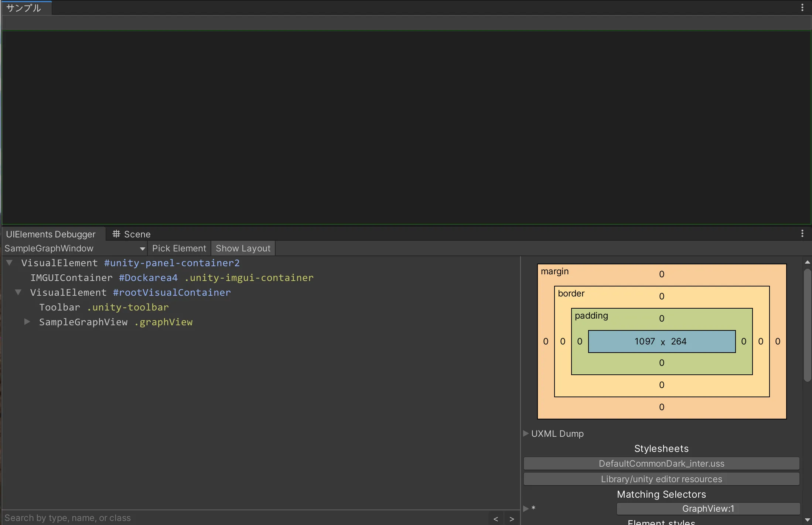This screenshot has width=812, height=525.
Task: Click the scrollbar up arrow in the styles panel
Action: tap(807, 262)
